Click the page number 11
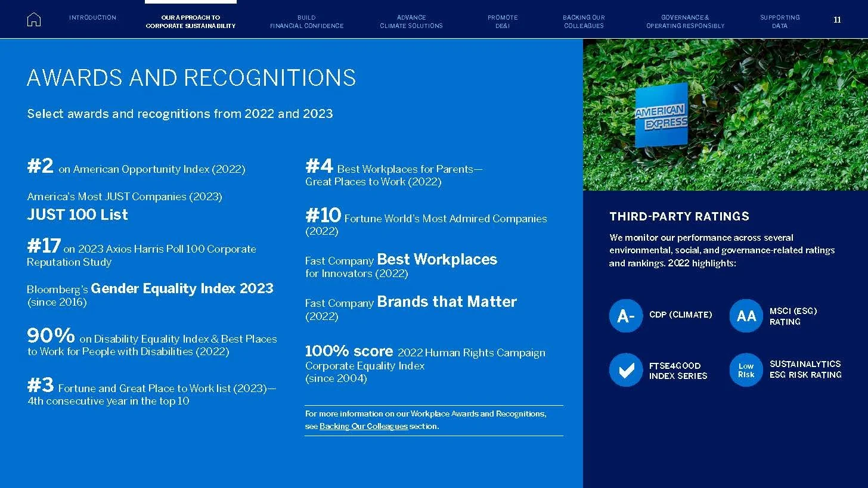The image size is (868, 488). (x=837, y=20)
